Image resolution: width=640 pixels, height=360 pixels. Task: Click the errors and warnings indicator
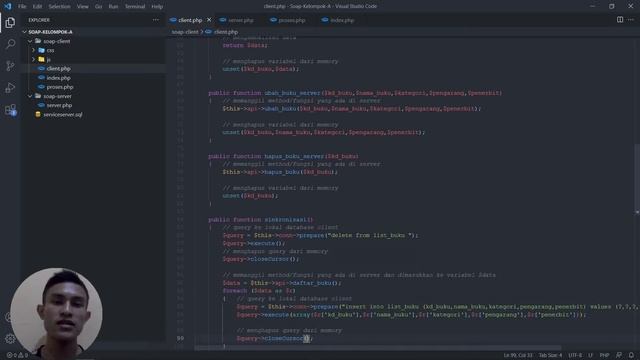(x=17, y=355)
